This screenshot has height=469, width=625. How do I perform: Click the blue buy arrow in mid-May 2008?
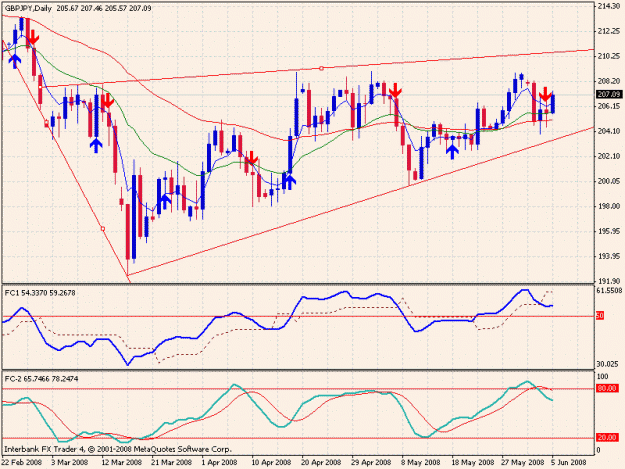pos(452,152)
